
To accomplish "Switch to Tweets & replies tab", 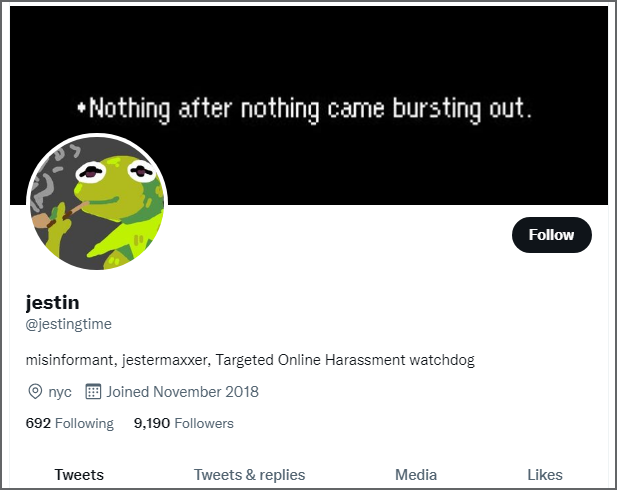I will (x=249, y=475).
